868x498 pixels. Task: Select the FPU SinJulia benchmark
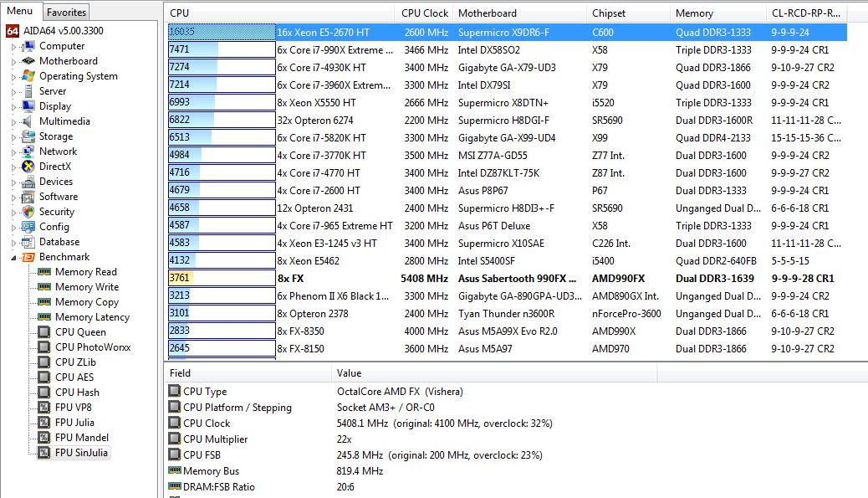point(81,453)
